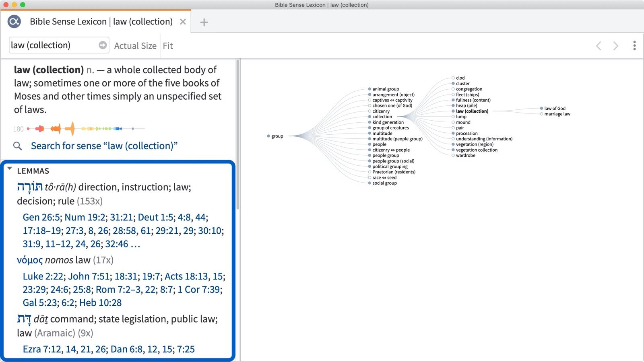644x362 pixels.
Task: Open a new tab with the plus button
Action: pos(204,22)
